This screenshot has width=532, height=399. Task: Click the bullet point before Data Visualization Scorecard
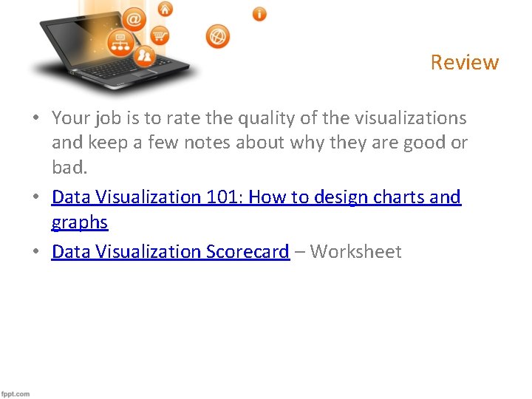[35, 253]
